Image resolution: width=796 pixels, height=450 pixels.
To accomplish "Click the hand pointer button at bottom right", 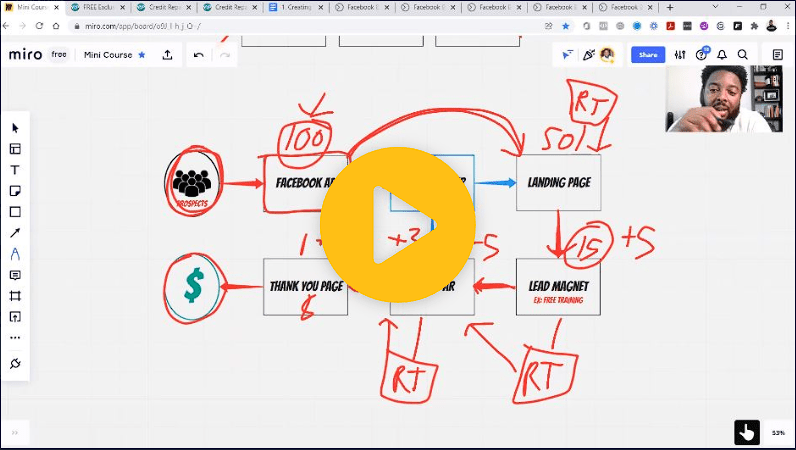I will point(747,433).
